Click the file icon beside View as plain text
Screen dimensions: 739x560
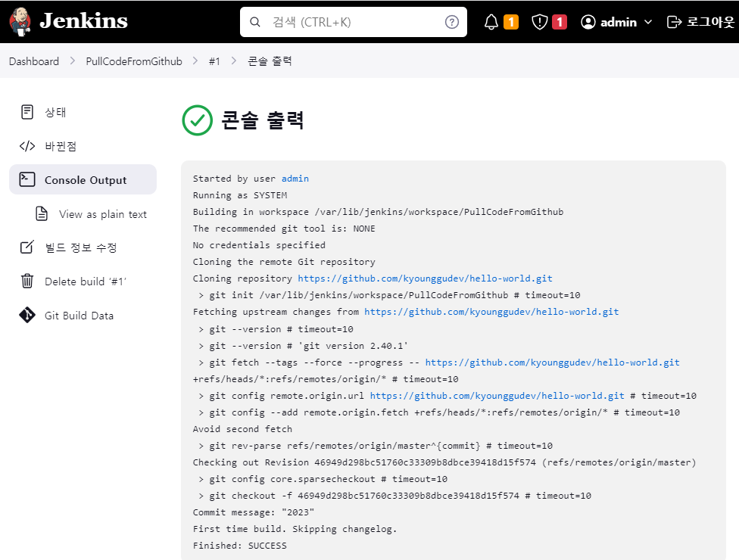(42, 214)
